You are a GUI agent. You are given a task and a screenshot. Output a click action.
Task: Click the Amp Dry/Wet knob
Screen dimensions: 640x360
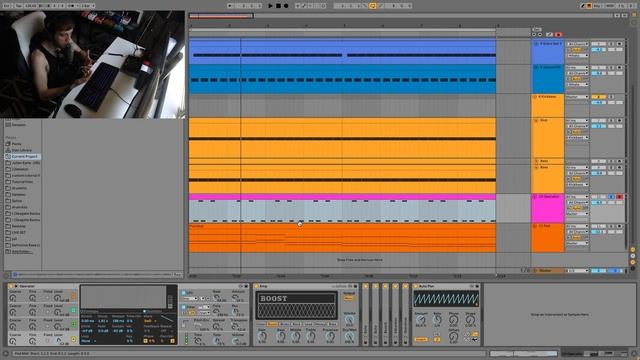pyautogui.click(x=349, y=336)
